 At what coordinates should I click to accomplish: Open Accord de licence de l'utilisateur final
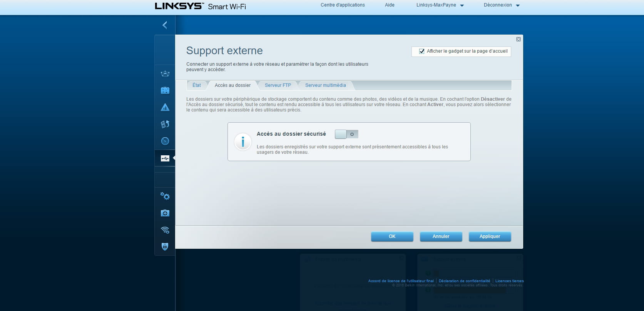(x=401, y=281)
